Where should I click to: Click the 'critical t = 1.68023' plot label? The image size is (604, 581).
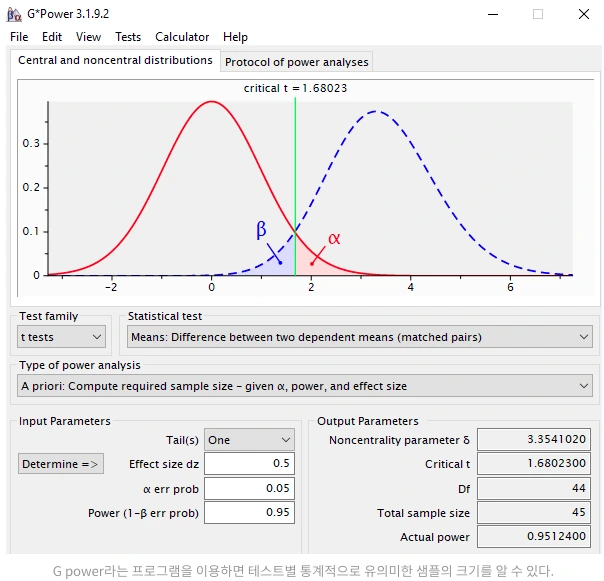click(x=295, y=88)
